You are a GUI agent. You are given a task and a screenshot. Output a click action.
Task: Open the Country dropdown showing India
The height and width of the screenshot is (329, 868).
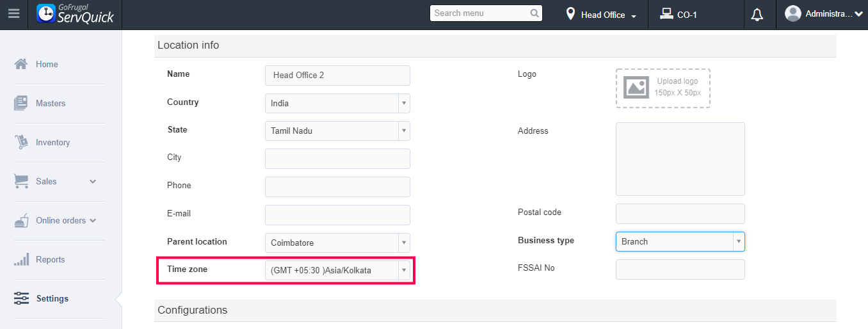point(337,103)
